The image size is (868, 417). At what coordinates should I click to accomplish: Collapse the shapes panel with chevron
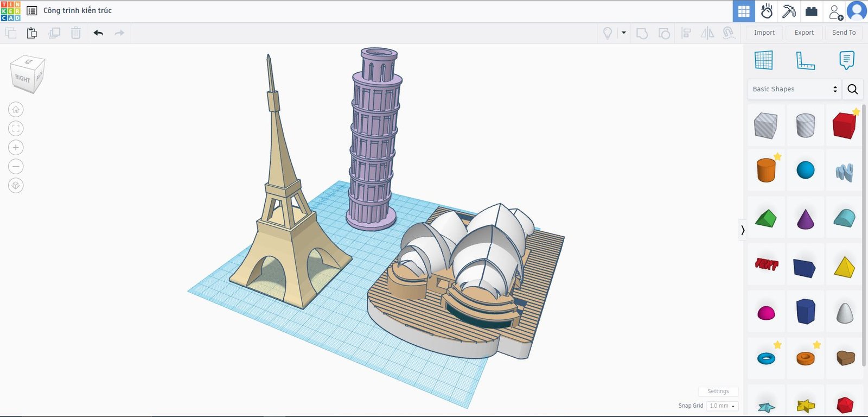click(x=743, y=230)
